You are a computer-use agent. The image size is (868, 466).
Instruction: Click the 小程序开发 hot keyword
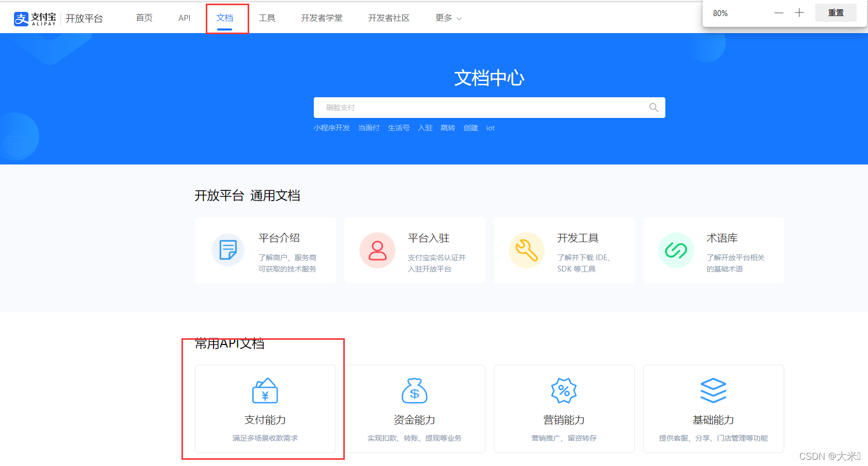point(331,128)
